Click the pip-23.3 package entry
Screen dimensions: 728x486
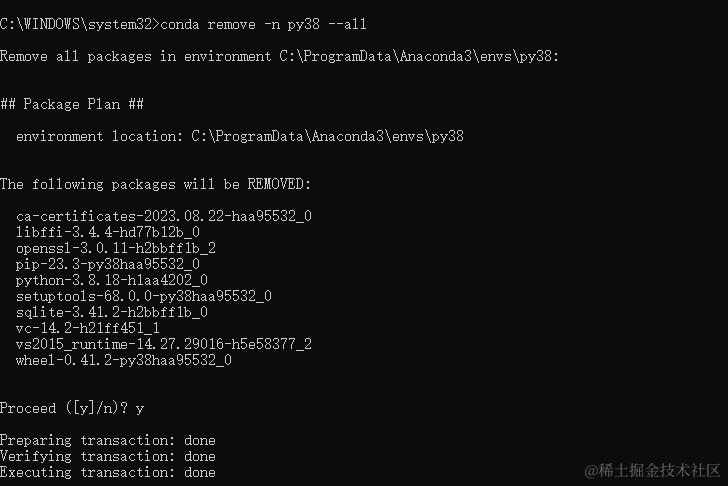108,264
